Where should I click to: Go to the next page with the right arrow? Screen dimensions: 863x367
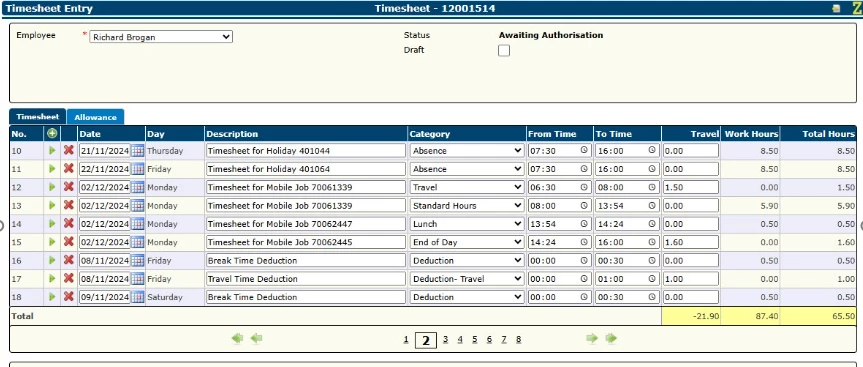592,338
